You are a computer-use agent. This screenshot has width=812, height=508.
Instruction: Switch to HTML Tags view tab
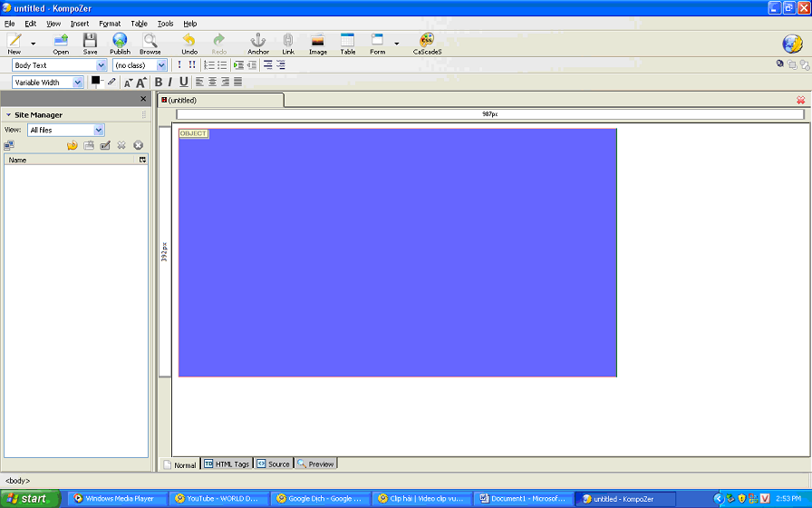[227, 464]
